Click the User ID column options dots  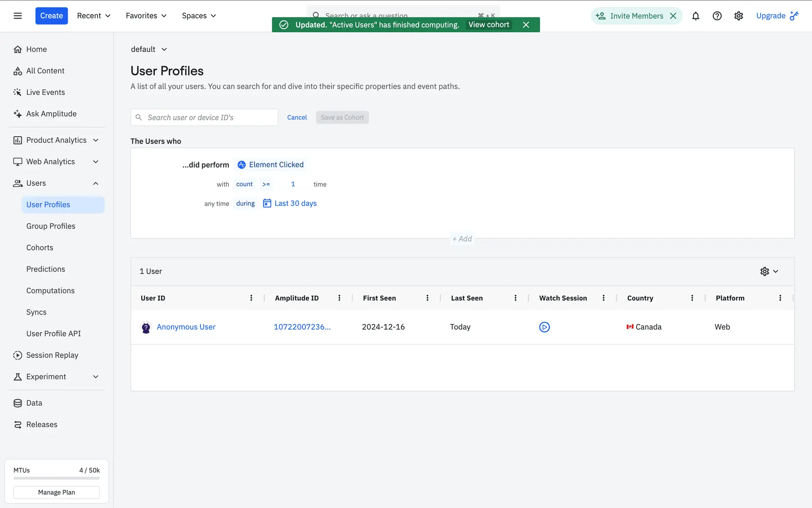tap(251, 298)
